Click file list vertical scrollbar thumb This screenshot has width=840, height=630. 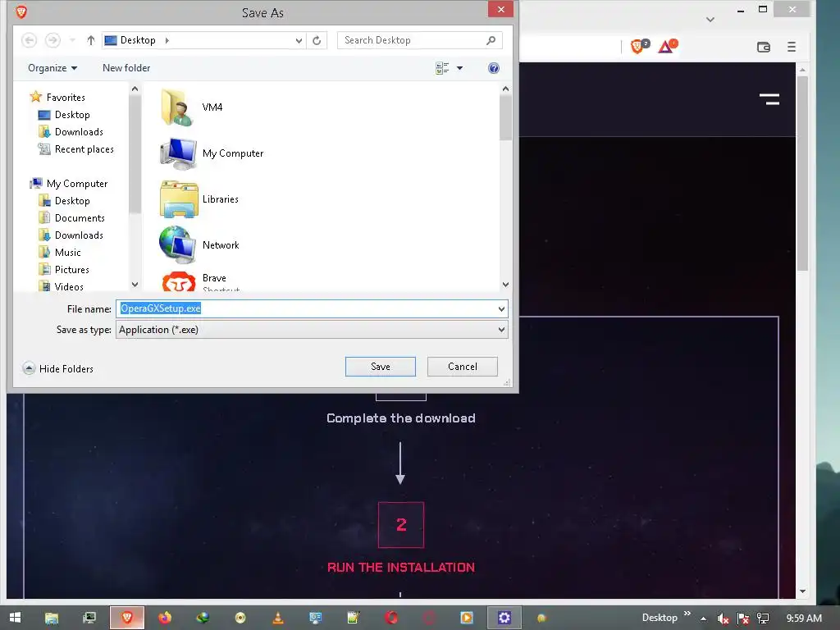pyautogui.click(x=505, y=118)
